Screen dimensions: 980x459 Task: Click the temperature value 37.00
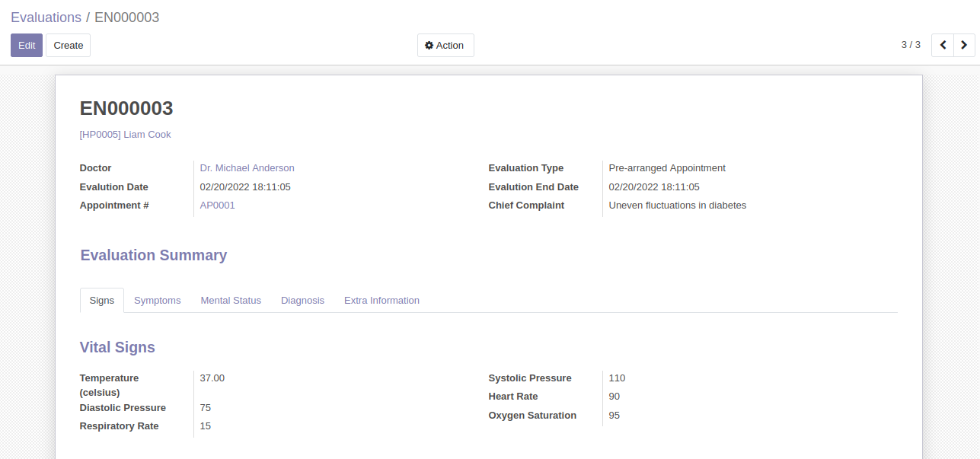tap(212, 378)
